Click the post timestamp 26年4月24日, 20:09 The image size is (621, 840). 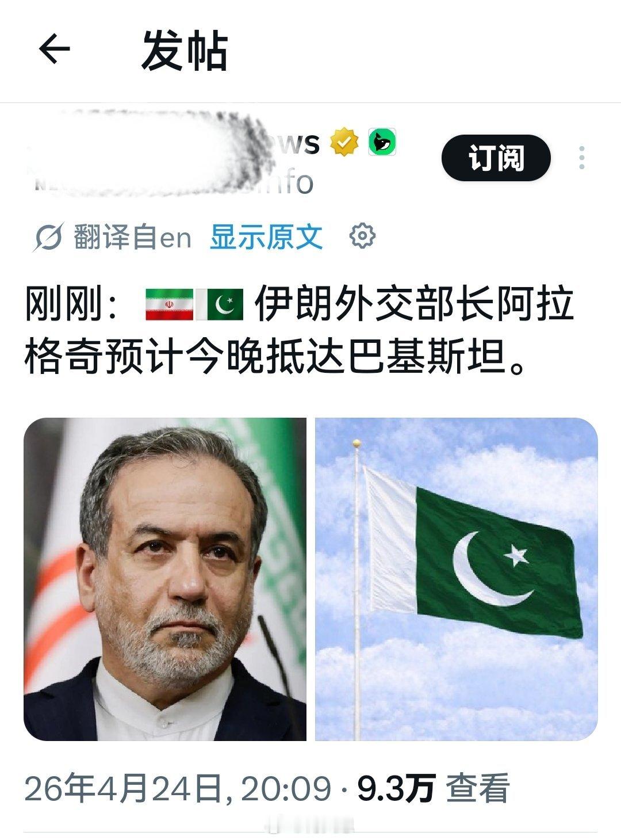[178, 788]
